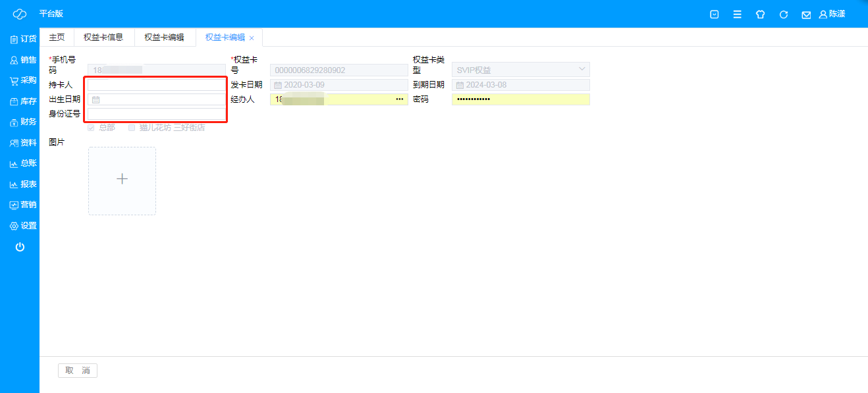Click the 到期日期 field 2024-03-08
868x393 pixels.
pos(521,85)
